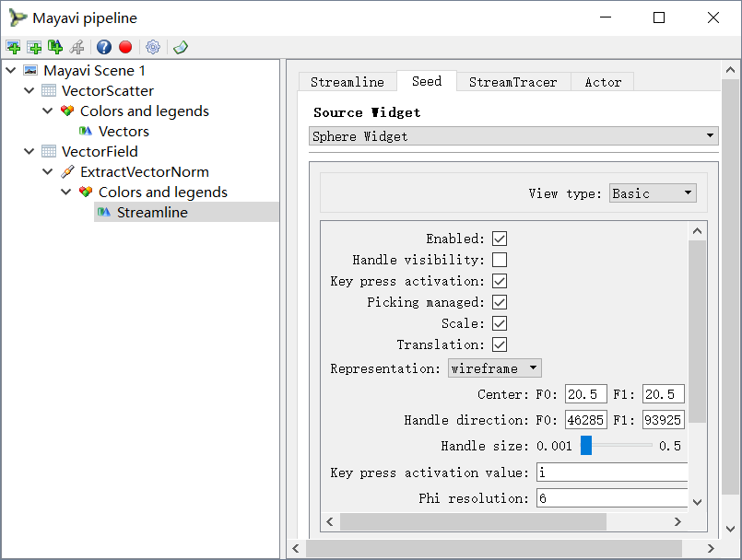Collapse the ExtractVectorNorm tree node
Screen dimensions: 742x560
(47, 171)
